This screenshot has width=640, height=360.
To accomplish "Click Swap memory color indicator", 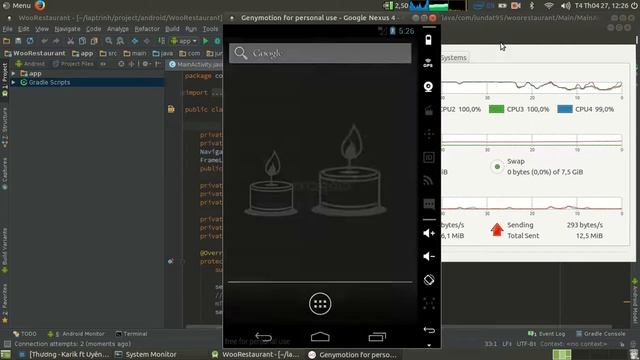I will pos(497,167).
